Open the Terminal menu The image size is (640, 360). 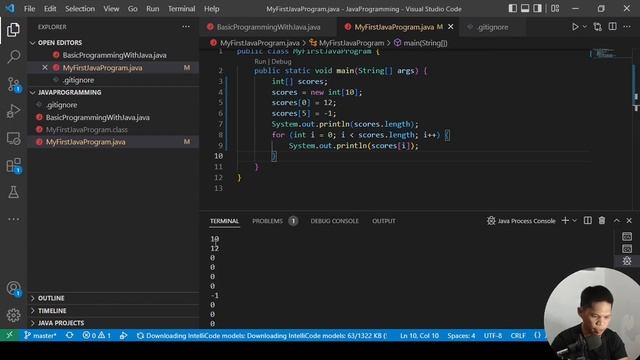pyautogui.click(x=182, y=9)
